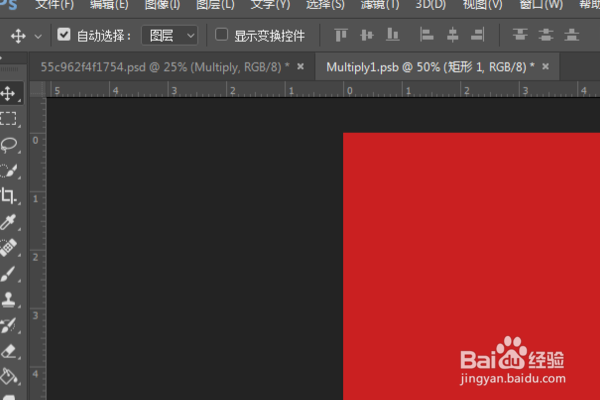Align right edges of layers
This screenshot has height=400, width=600.
(x=478, y=35)
